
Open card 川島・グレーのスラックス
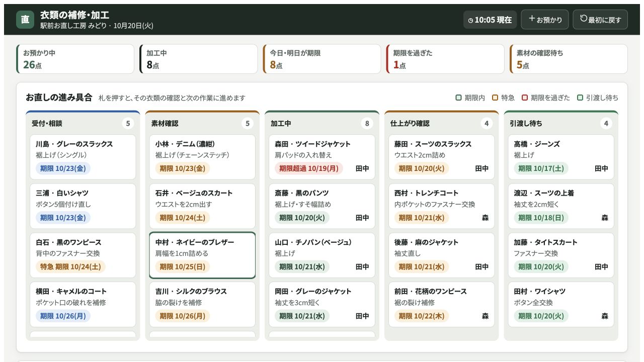point(83,157)
